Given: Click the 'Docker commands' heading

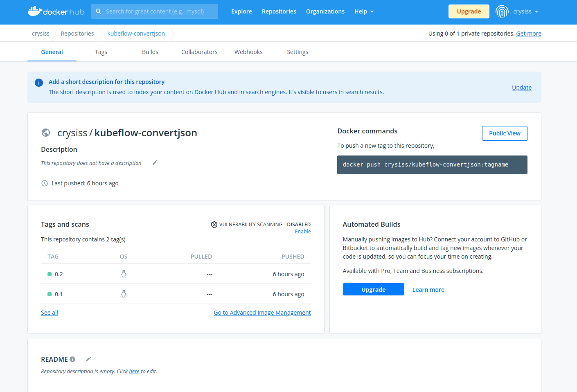Looking at the screenshot, I should pos(367,131).
